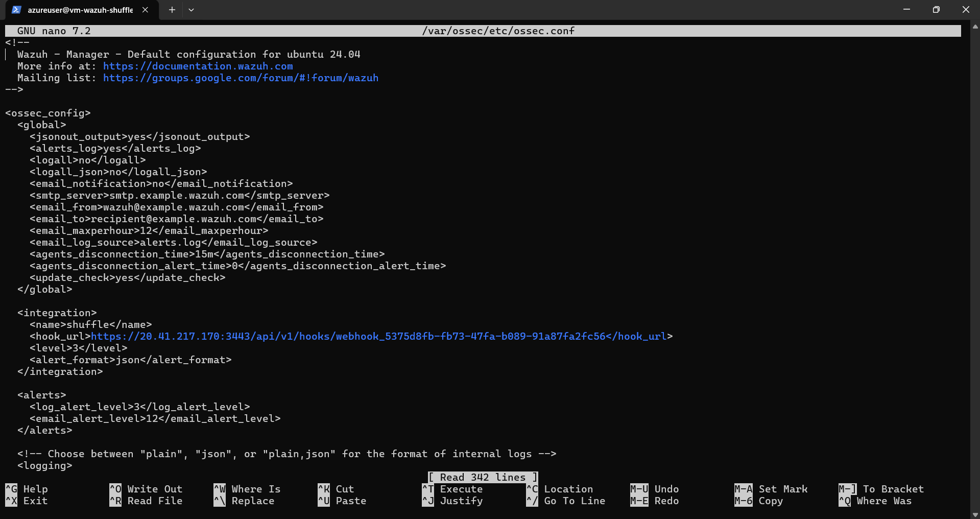This screenshot has height=519, width=980.
Task: Click the M-A Set Mark shortcut
Action: pyautogui.click(x=771, y=489)
